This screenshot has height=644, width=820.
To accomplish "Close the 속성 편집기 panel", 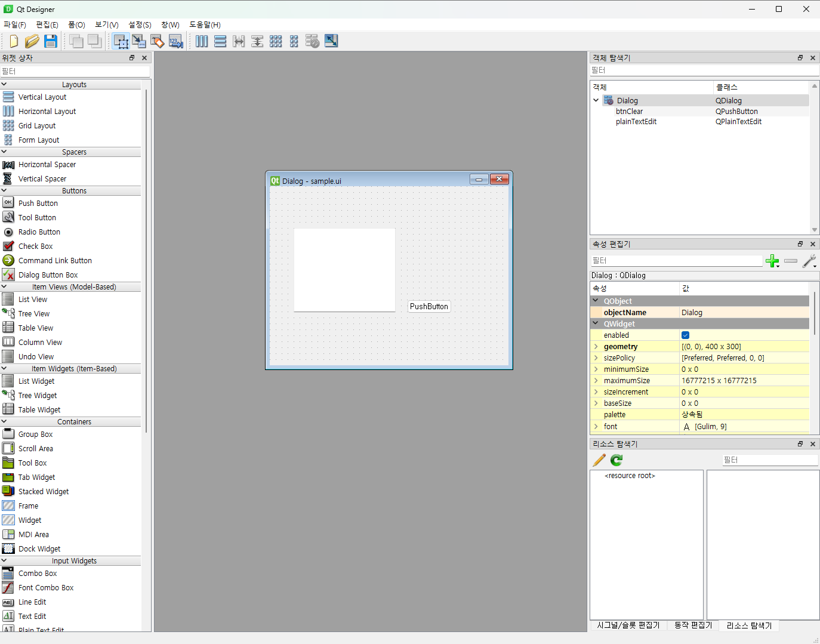I will (813, 244).
